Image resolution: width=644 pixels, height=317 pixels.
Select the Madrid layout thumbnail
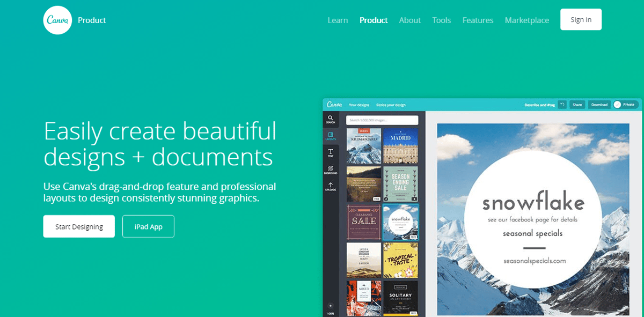click(400, 145)
